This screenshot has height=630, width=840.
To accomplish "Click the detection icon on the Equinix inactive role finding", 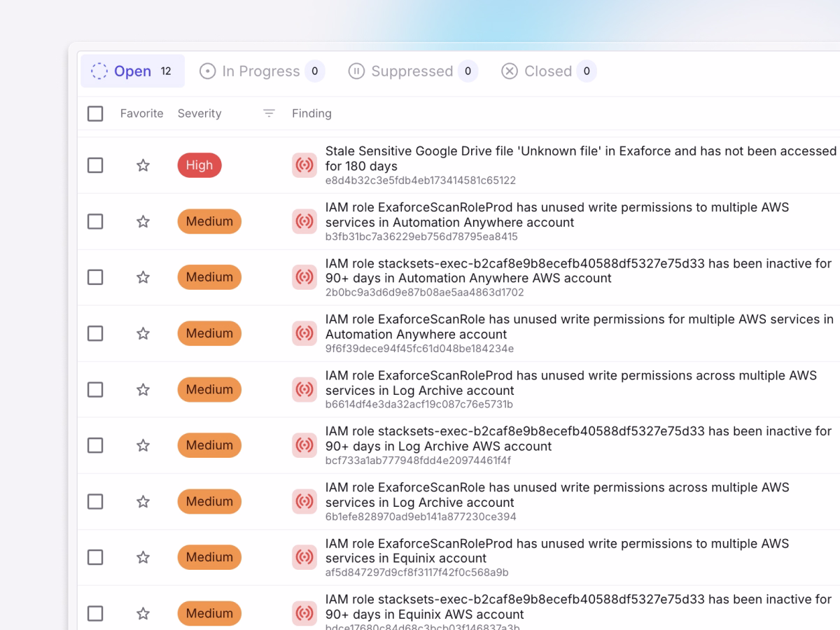I will click(x=304, y=613).
